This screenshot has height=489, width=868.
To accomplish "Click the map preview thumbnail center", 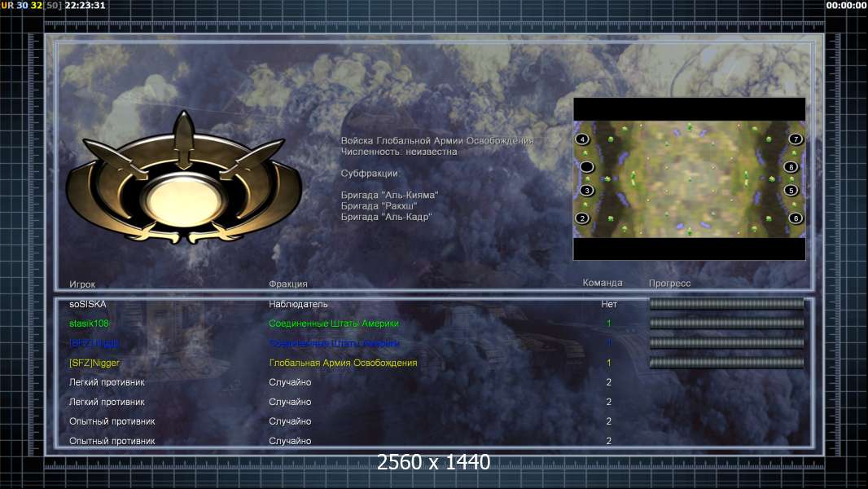I will coord(689,178).
